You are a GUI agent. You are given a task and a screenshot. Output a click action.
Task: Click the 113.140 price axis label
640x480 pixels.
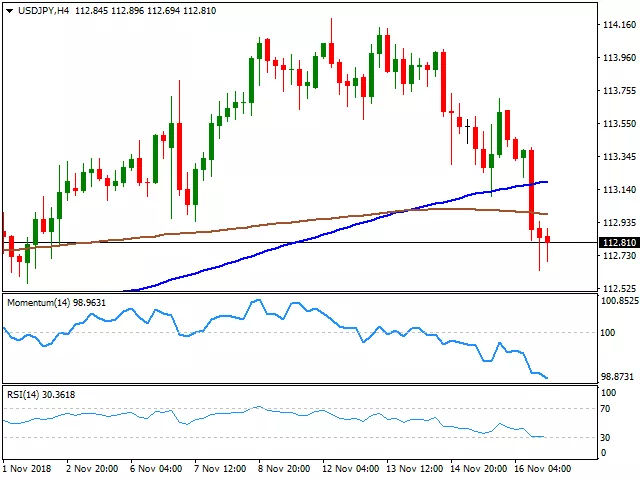click(x=619, y=190)
